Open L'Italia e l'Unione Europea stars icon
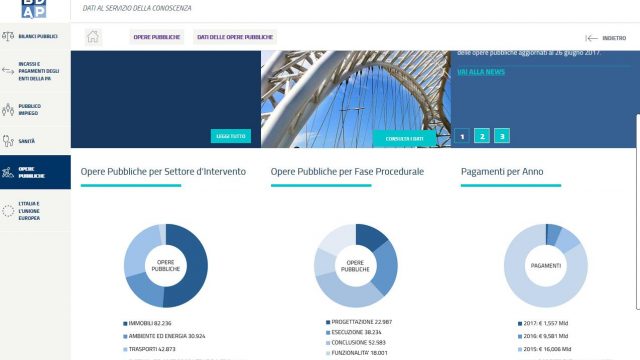This screenshot has height=360, width=640. tap(8, 211)
